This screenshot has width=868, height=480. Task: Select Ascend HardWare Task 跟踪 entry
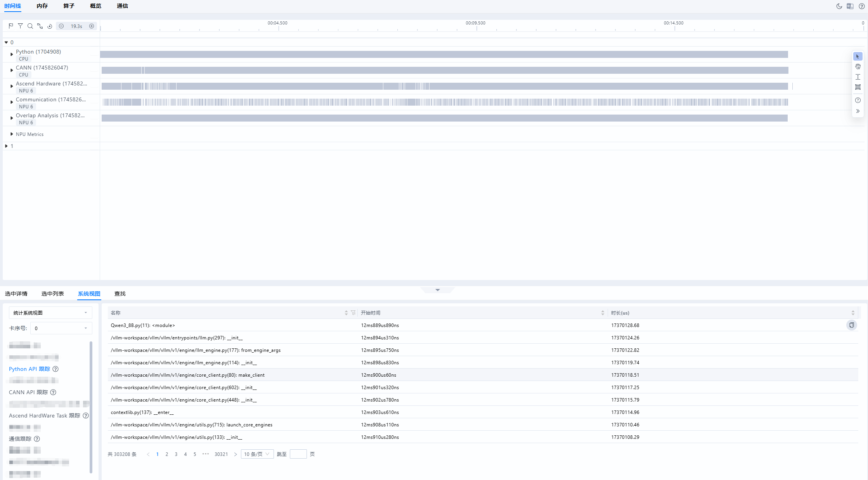(45, 416)
